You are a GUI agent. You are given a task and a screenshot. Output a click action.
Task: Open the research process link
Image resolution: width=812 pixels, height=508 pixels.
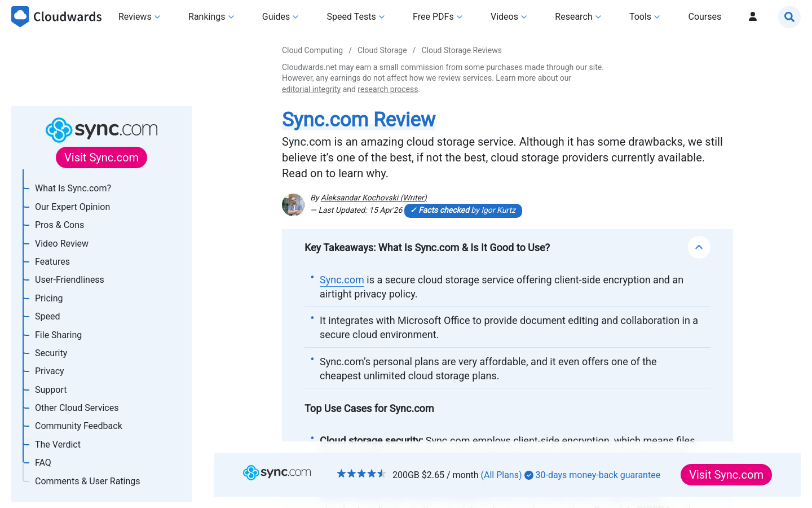point(388,89)
